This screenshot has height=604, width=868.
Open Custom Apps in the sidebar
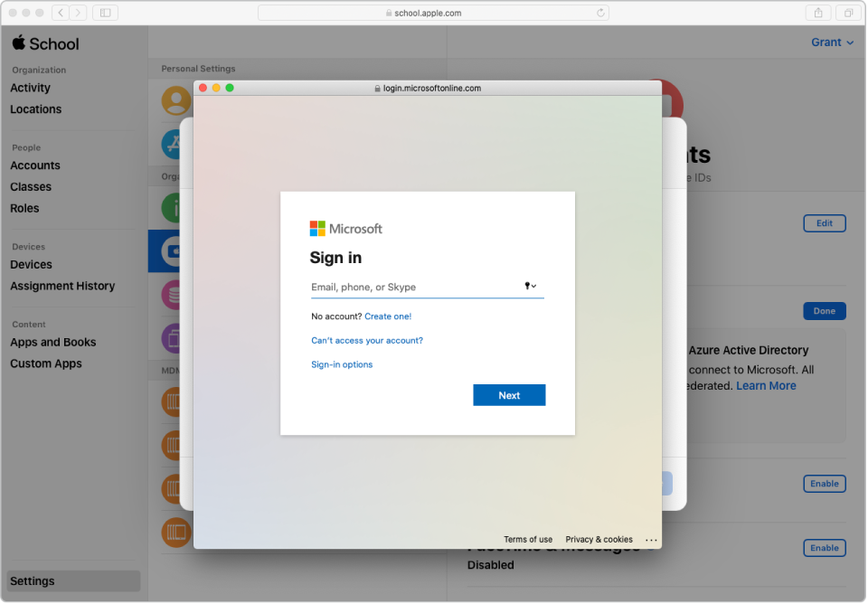coord(46,364)
